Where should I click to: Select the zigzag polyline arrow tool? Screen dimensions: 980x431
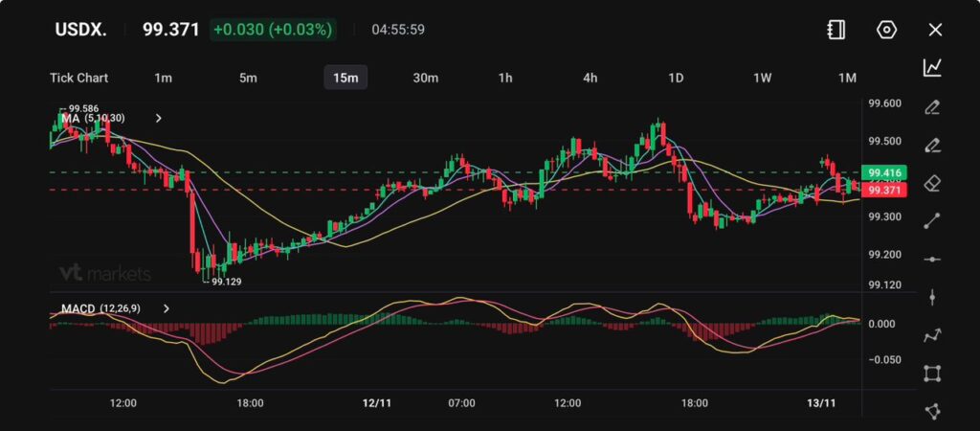[x=932, y=335]
